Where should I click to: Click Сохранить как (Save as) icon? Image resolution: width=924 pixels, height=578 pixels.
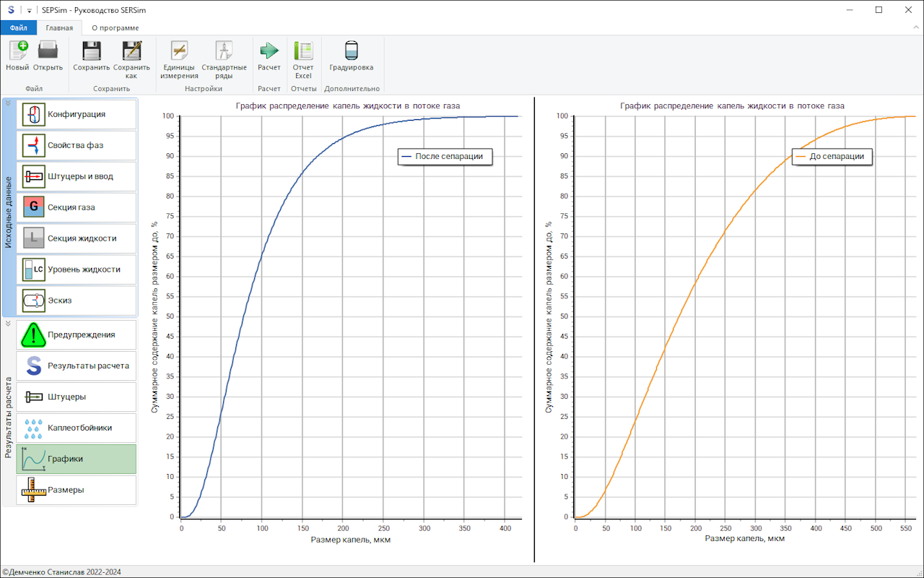point(131,59)
